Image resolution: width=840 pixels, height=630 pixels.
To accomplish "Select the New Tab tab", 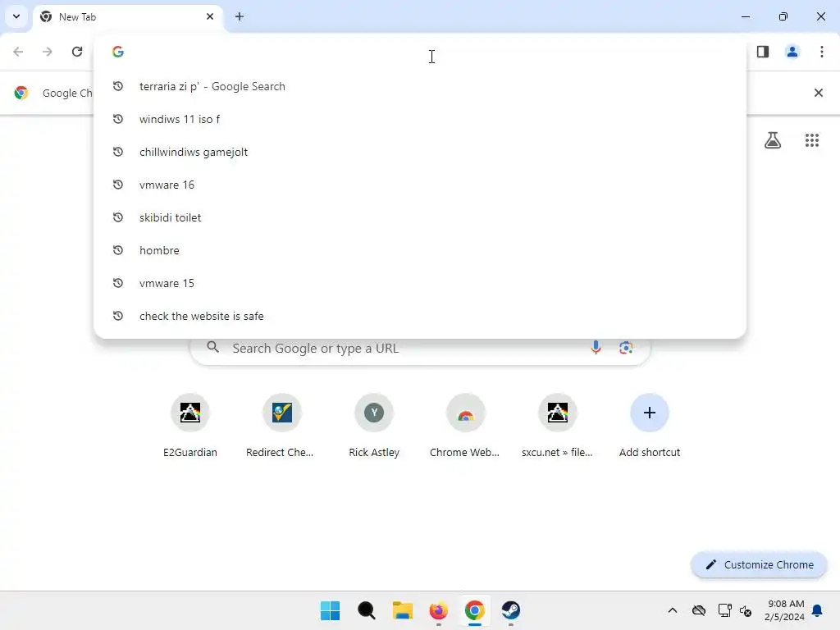I will (129, 16).
